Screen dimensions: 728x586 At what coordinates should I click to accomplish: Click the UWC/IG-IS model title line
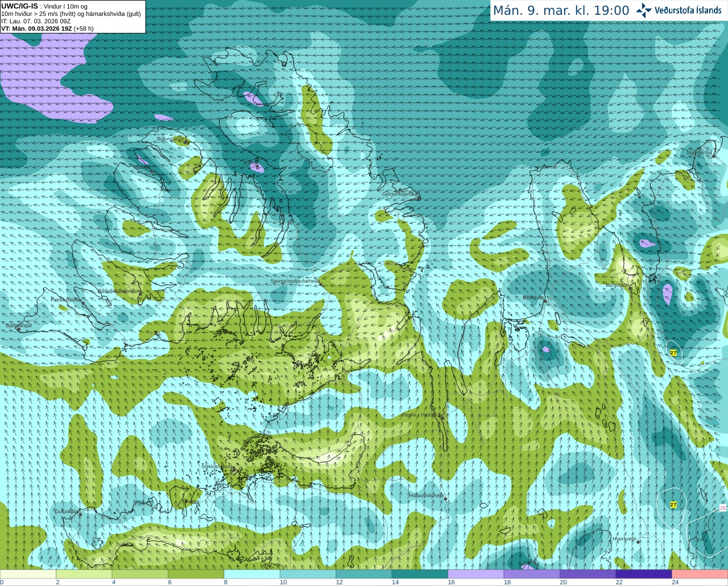44,6
